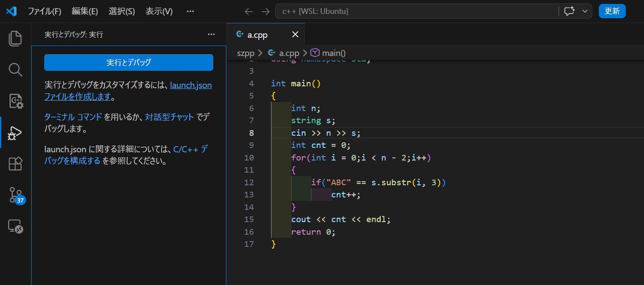This screenshot has height=285, width=644.
Task: Open the 編集(E) menu
Action: coord(85,11)
